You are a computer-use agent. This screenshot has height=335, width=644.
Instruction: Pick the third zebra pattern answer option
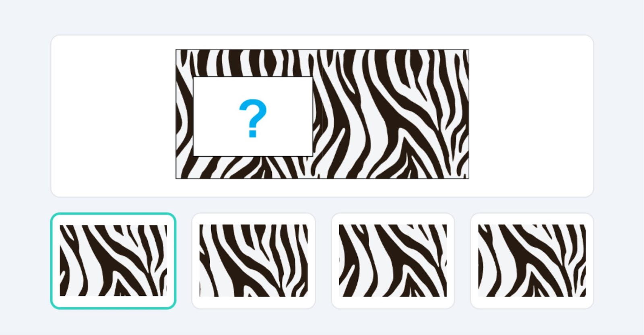coord(393,261)
